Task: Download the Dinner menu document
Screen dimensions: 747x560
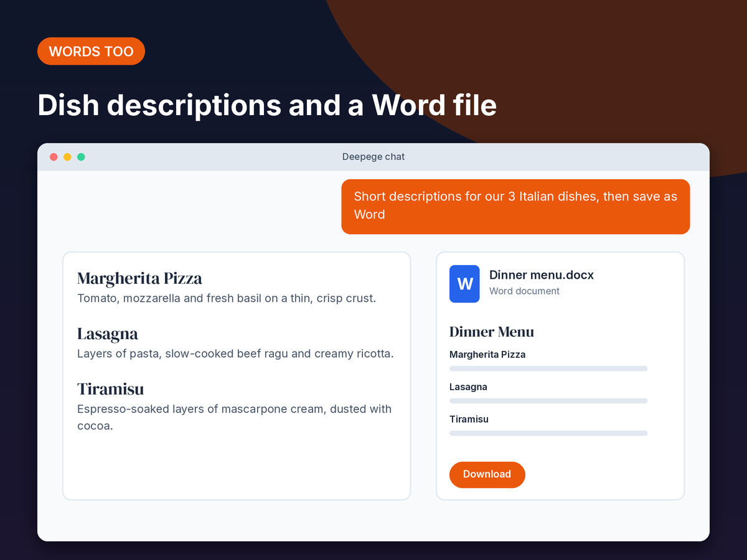Action: pyautogui.click(x=487, y=474)
